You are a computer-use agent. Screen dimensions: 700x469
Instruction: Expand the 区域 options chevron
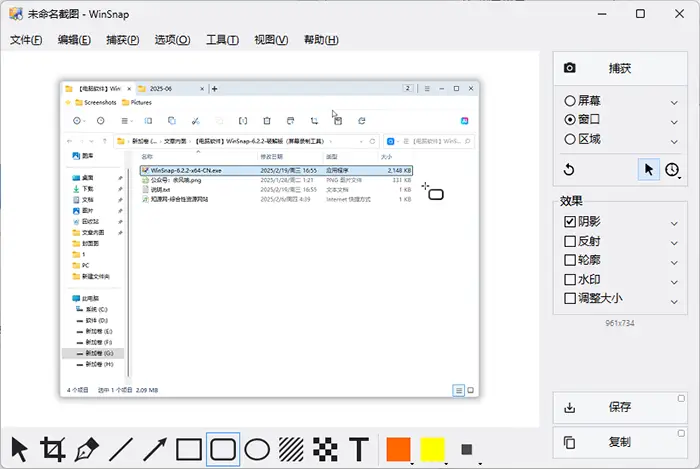(x=674, y=141)
